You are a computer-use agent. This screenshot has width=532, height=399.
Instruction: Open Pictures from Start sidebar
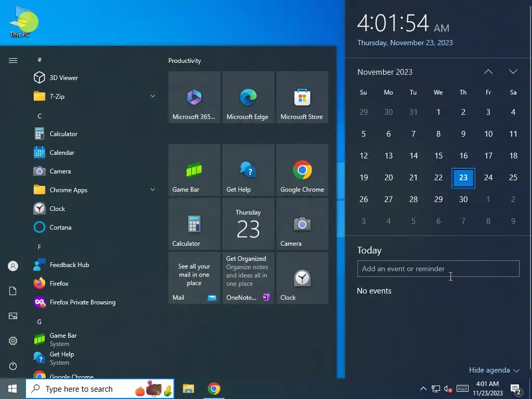(x=13, y=316)
